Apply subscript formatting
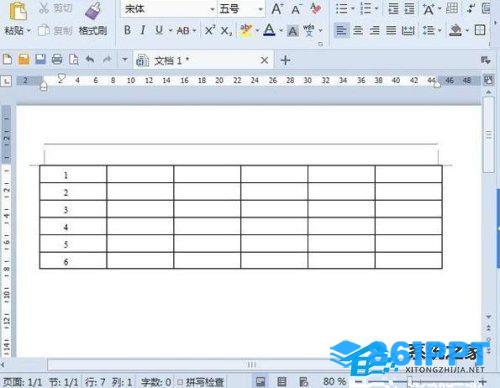Screen dimensions: 500x388 (x=226, y=31)
